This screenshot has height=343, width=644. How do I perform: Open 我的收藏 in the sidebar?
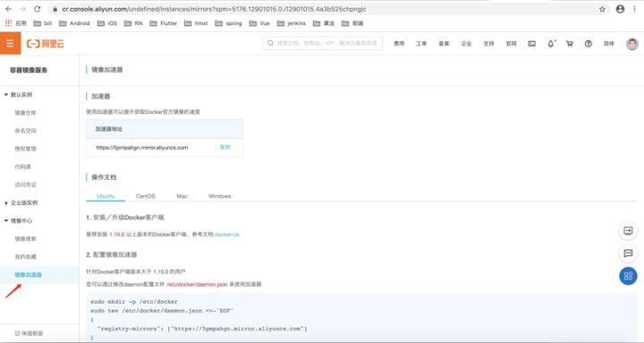click(x=25, y=257)
